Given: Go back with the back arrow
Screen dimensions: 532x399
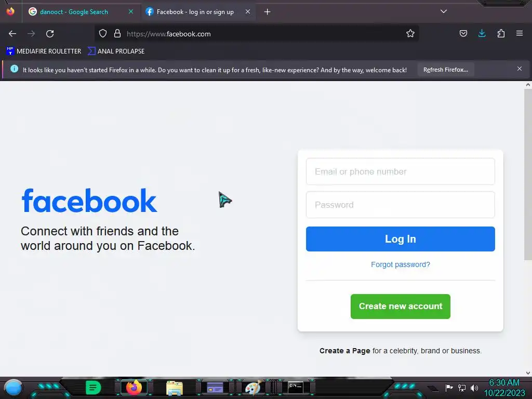Looking at the screenshot, I should pos(12,34).
